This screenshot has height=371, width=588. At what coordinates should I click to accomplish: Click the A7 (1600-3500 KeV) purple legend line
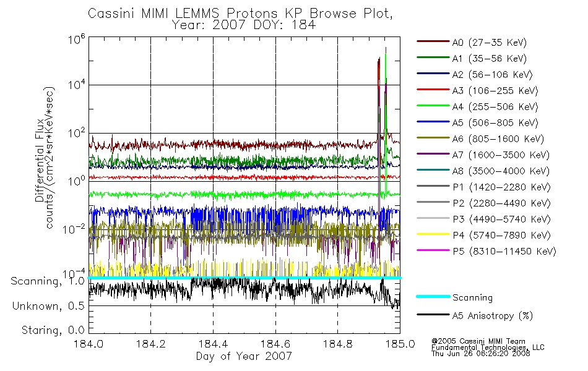pyautogui.click(x=433, y=153)
